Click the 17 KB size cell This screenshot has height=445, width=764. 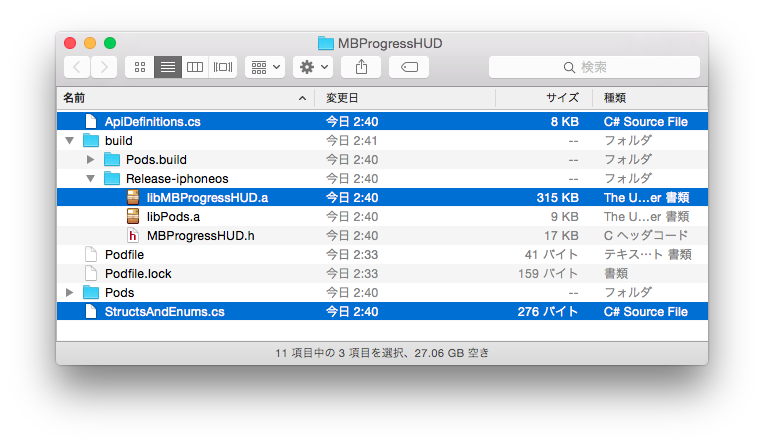pyautogui.click(x=561, y=236)
